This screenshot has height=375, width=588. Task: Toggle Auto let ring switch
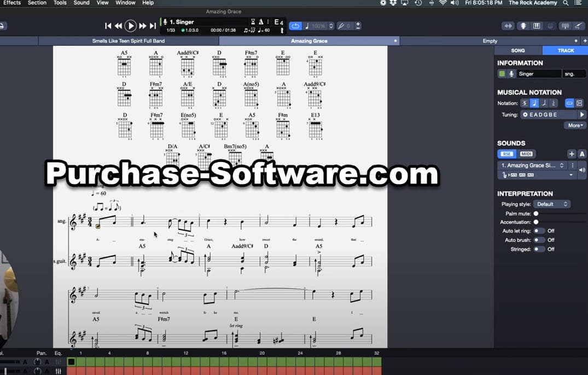tap(539, 231)
